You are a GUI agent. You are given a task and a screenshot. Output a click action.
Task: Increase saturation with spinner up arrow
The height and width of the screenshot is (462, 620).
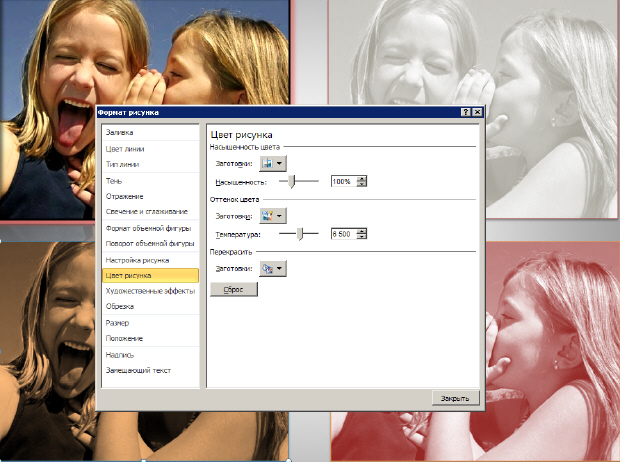[x=362, y=179]
